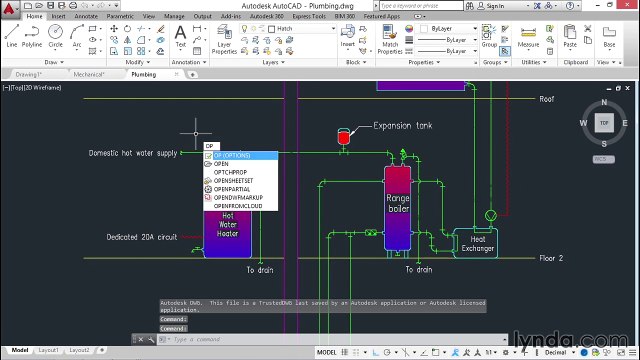Click the linear Dimension tool
This screenshot has height=360, width=640.
(x=197, y=29)
